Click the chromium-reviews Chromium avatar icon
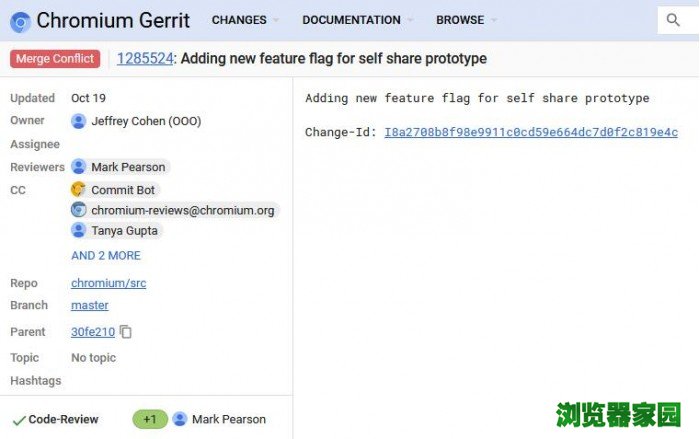Screen dimensions: 700x439 (79, 210)
